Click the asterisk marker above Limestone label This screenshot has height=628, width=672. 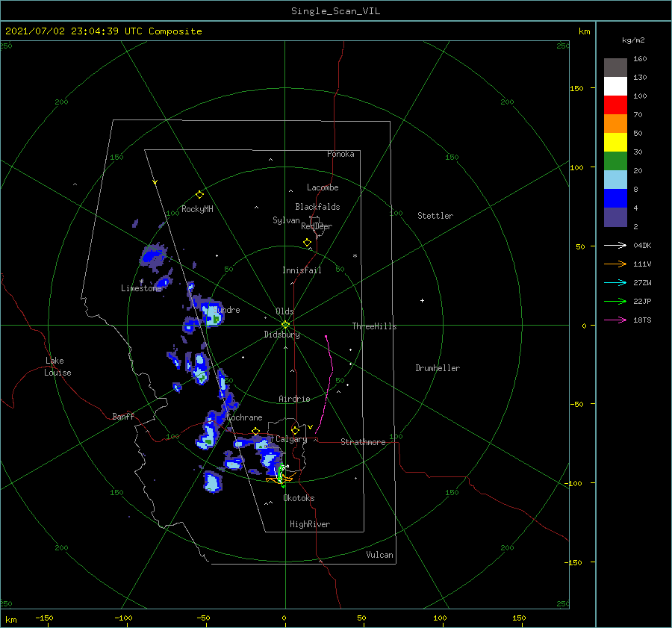click(141, 282)
